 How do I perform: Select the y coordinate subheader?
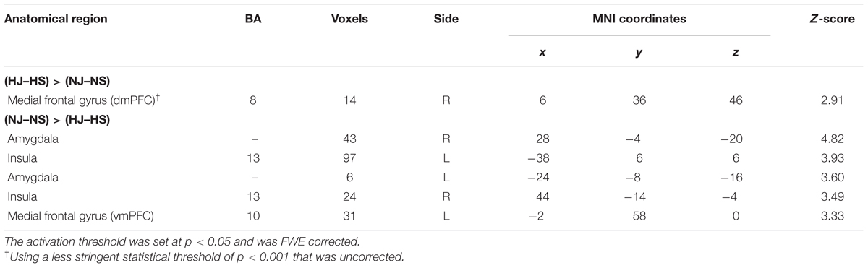[x=639, y=55]
